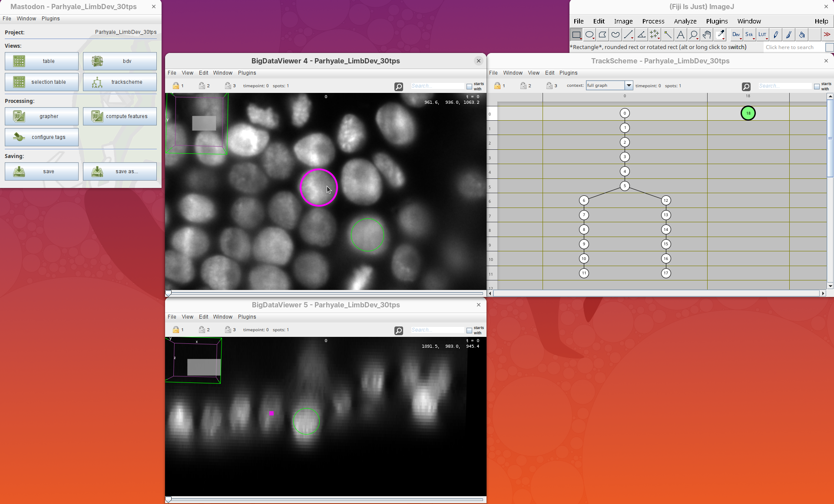Viewport: 834px width, 504px height.
Task: Click the Flood Fill bucket tool
Action: point(802,35)
